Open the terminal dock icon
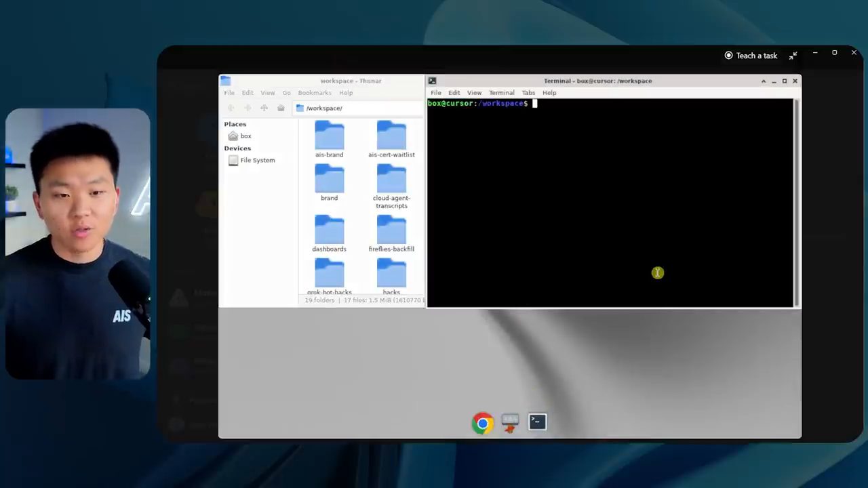This screenshot has width=868, height=488. coord(537,422)
